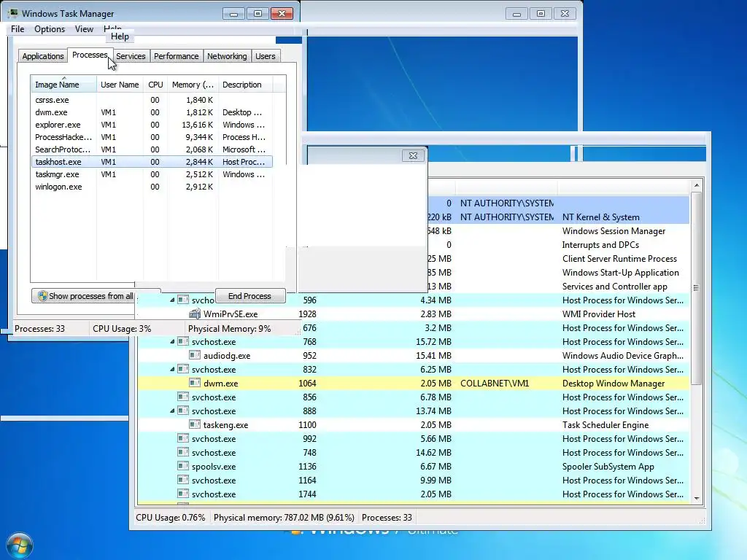Select explorer.exe row in Task Manager
The height and width of the screenshot is (560, 747).
pos(152,125)
